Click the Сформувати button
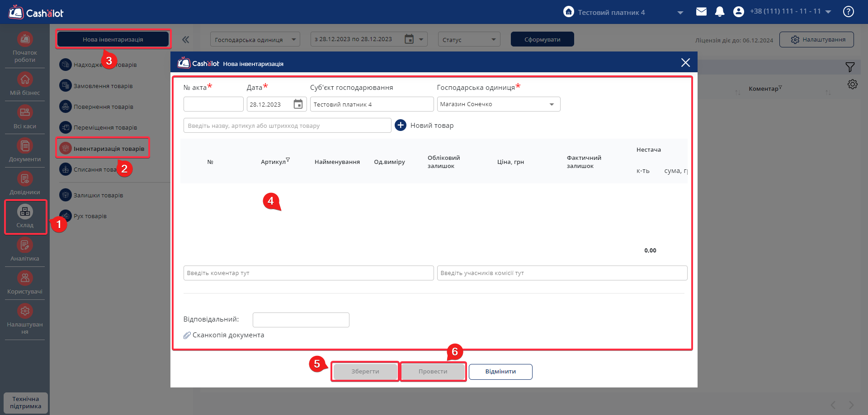This screenshot has width=868, height=415. click(x=542, y=40)
